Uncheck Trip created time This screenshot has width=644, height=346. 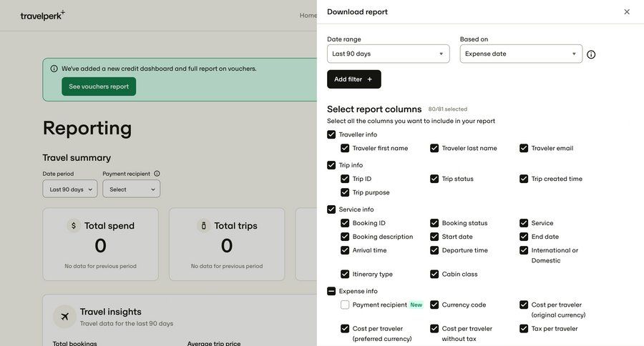tap(524, 179)
